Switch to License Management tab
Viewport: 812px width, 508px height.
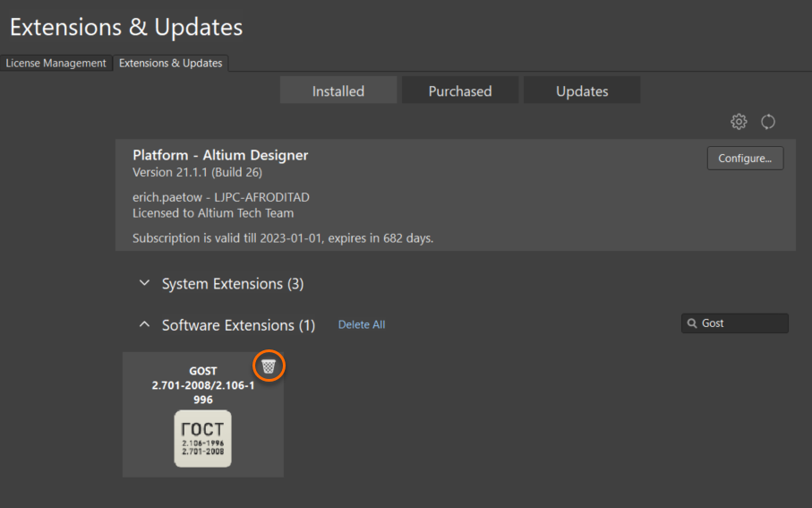click(56, 63)
